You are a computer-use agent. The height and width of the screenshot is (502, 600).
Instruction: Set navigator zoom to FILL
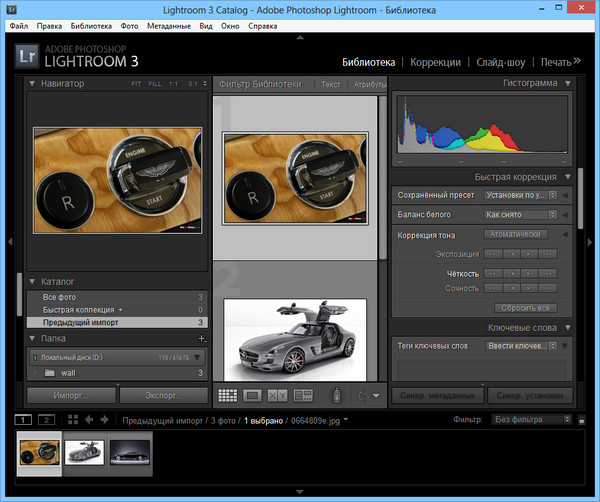tap(157, 84)
